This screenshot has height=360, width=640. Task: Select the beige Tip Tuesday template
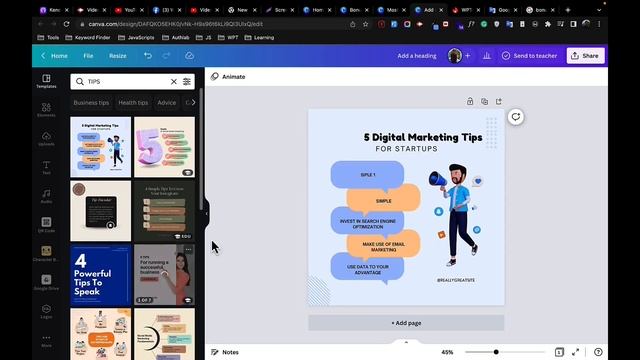[101, 211]
